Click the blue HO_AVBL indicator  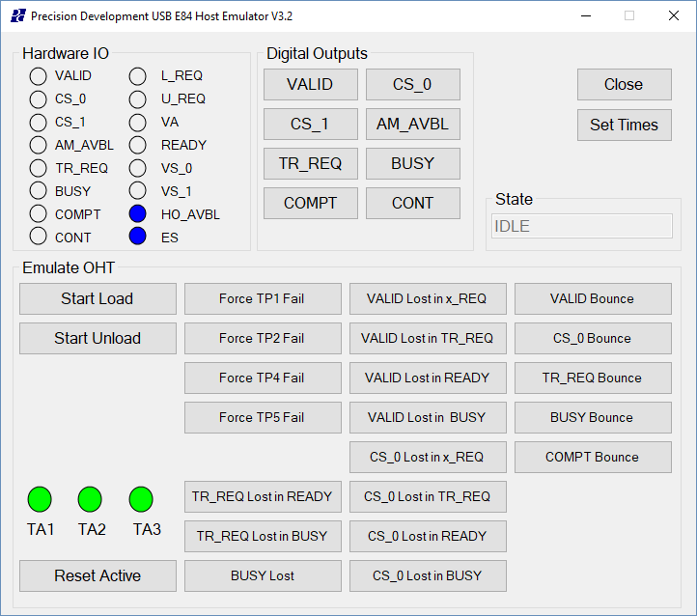click(138, 213)
